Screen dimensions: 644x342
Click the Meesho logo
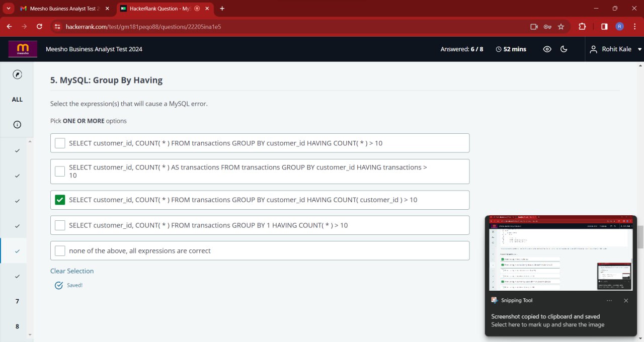click(x=23, y=49)
